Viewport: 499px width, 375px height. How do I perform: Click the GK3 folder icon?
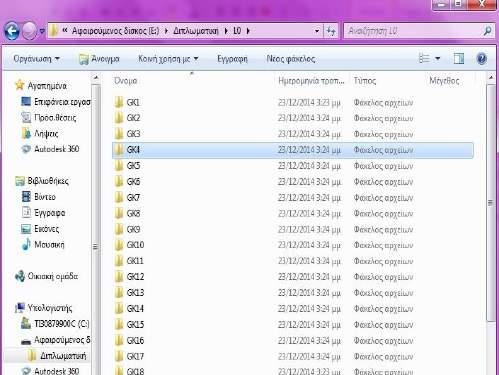119,134
